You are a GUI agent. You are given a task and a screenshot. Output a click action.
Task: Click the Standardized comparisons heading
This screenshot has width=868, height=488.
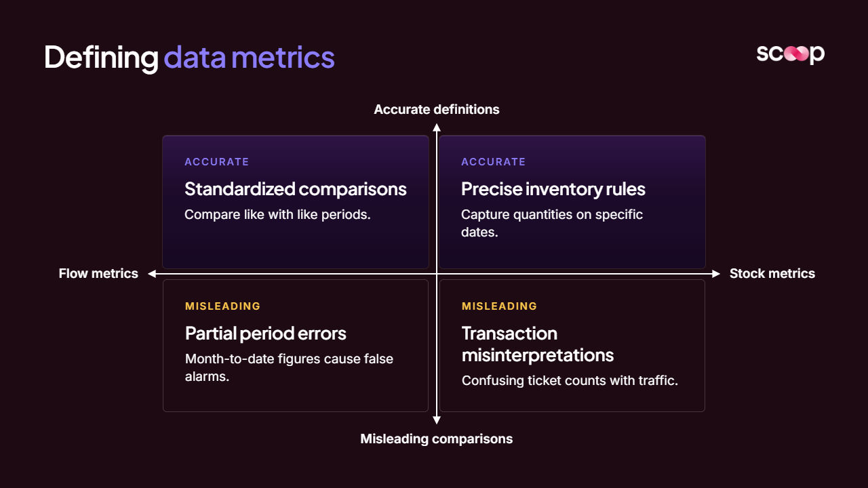(x=296, y=189)
